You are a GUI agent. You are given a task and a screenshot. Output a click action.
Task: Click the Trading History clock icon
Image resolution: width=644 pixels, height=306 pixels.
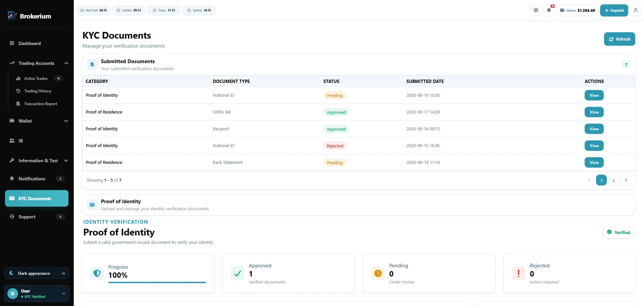(18, 91)
